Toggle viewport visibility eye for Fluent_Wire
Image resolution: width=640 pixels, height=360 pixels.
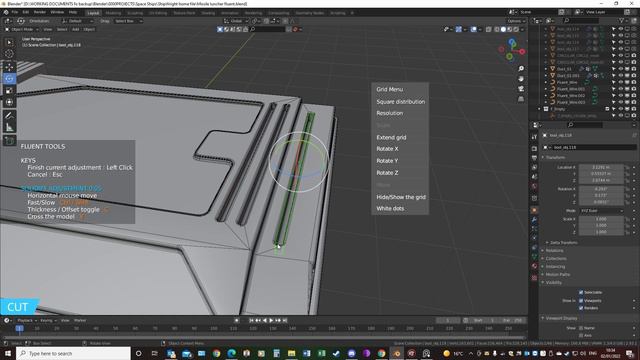(x=620, y=82)
